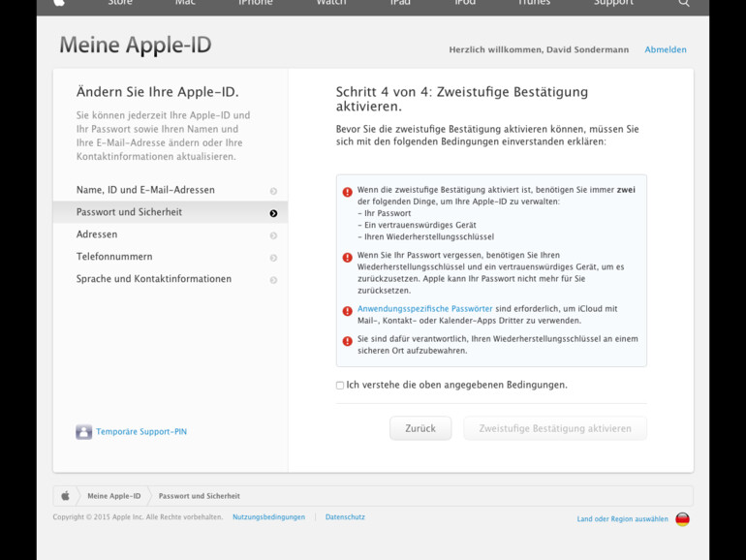The height and width of the screenshot is (560, 746).
Task: Click Passwort und Sicherheit breadcrumb
Action: click(x=200, y=496)
